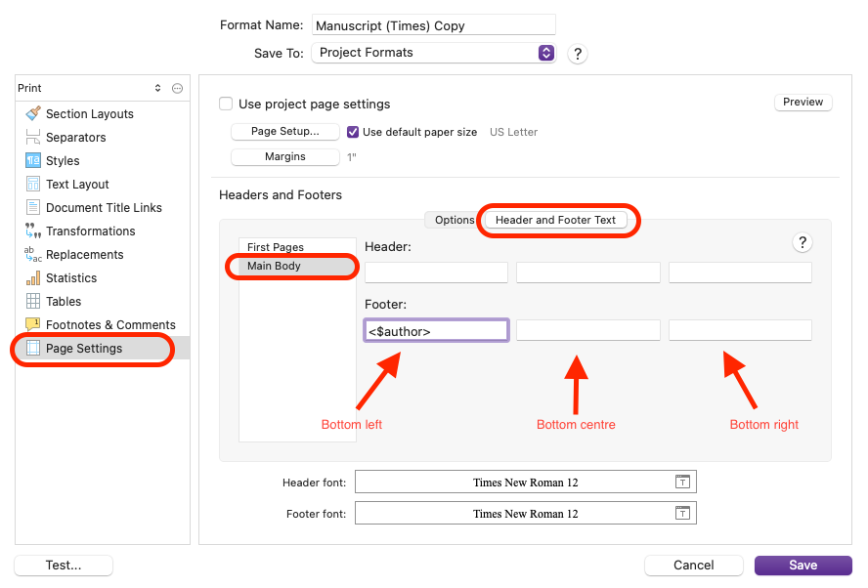This screenshot has height=588, width=868.
Task: Select the Separators sidebar icon
Action: tap(33, 138)
